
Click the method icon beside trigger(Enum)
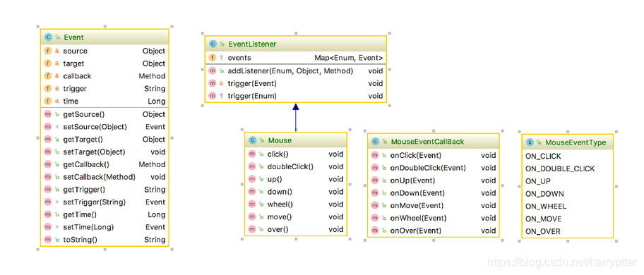pyautogui.click(x=213, y=96)
